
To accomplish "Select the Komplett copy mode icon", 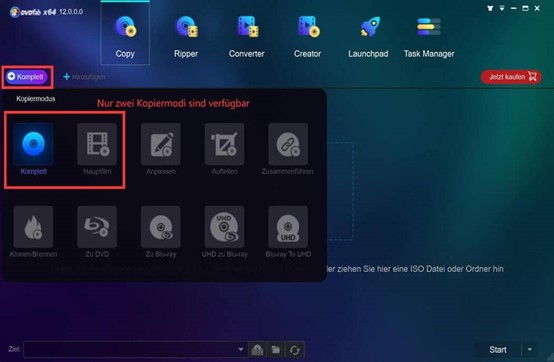I will click(x=33, y=144).
